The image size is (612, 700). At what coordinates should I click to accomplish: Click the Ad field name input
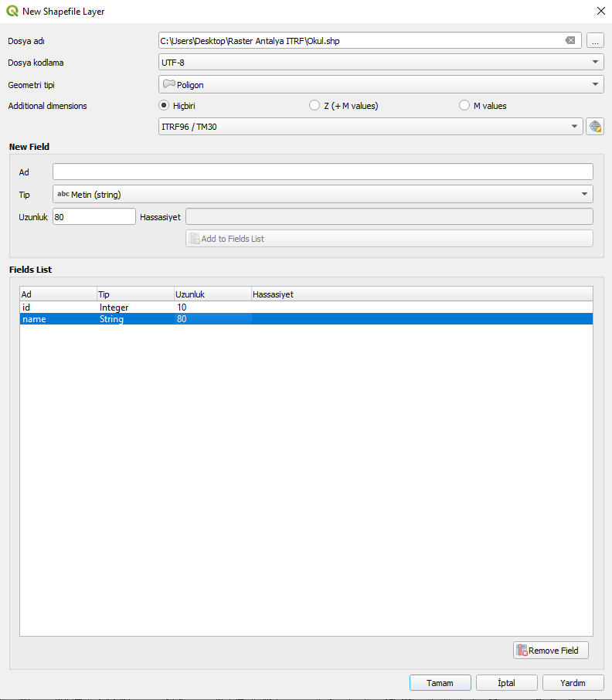[x=323, y=172]
